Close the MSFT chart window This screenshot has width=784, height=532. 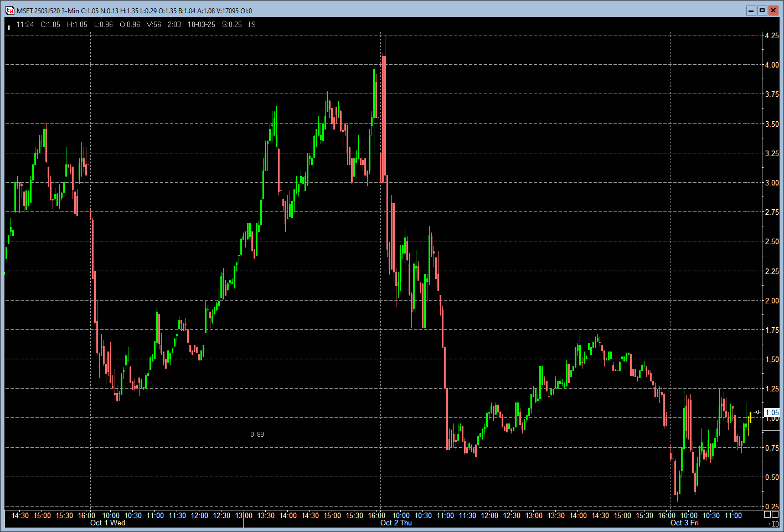(x=773, y=11)
